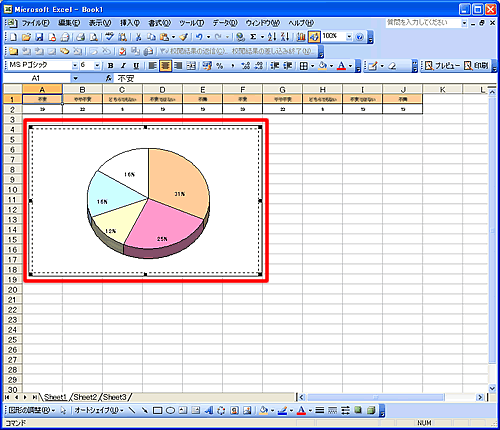500x430 pixels.
Task: Toggle Underline formatting
Action: [136, 66]
